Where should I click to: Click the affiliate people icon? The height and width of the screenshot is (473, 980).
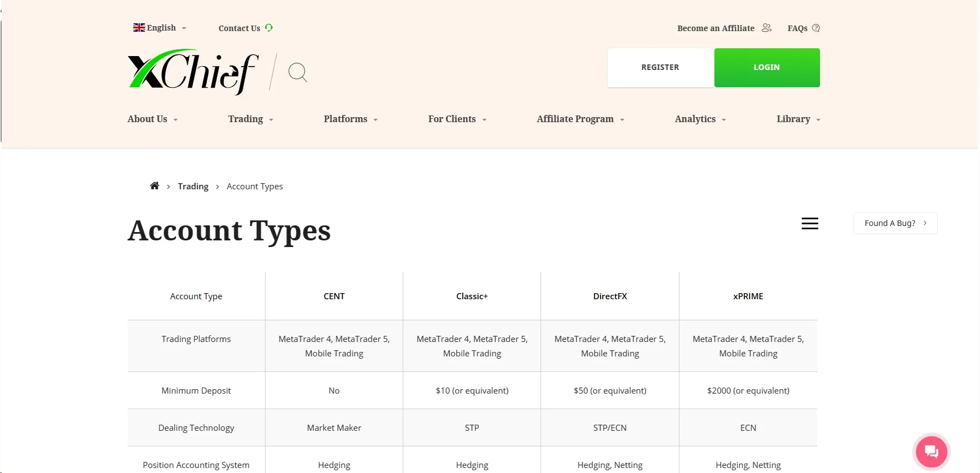click(x=767, y=28)
